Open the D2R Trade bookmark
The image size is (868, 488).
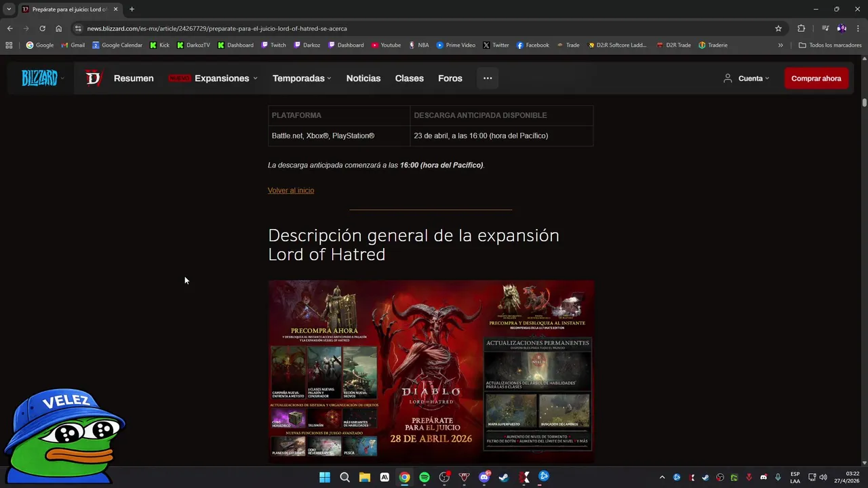pos(674,45)
